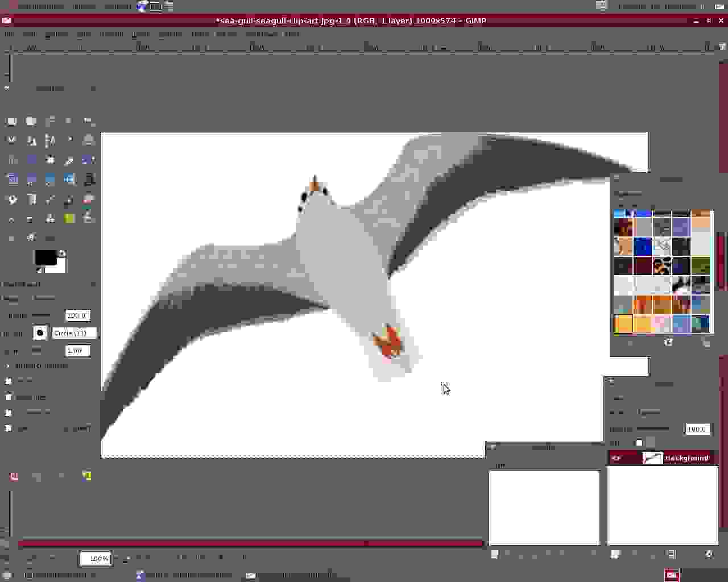Toggle the Apply Jitter checkbox

click(x=9, y=397)
